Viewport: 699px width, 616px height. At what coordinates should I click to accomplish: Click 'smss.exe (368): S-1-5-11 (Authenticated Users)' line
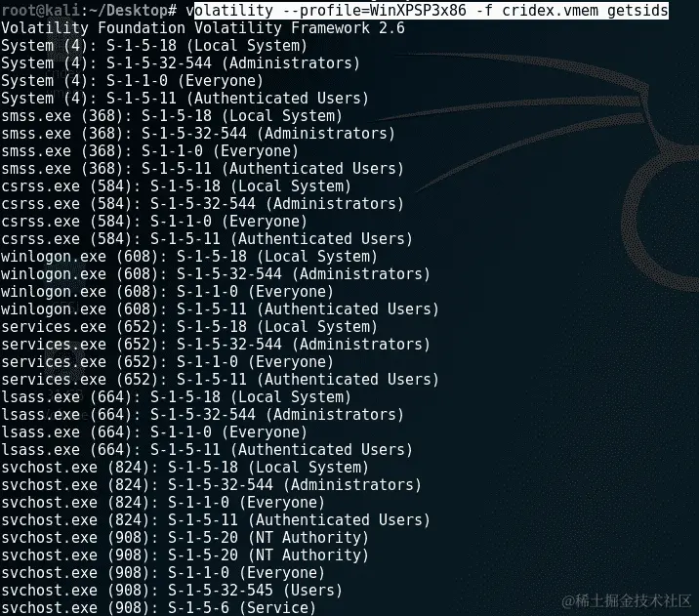[202, 169]
